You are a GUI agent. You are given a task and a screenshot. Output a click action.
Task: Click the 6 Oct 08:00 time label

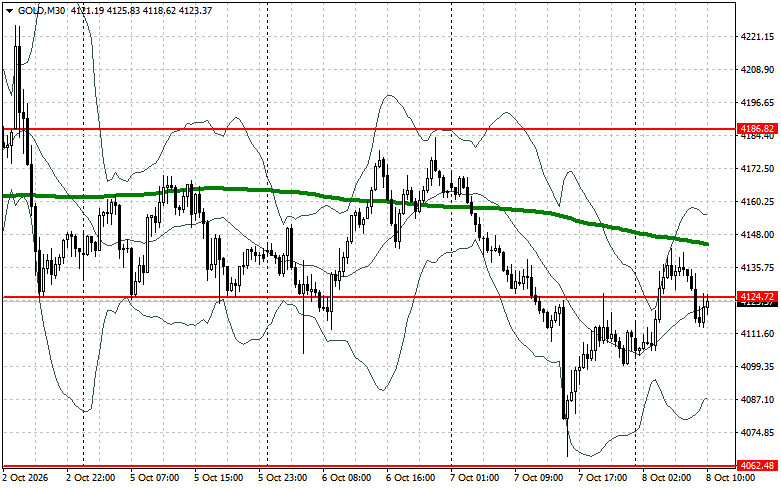click(x=347, y=478)
